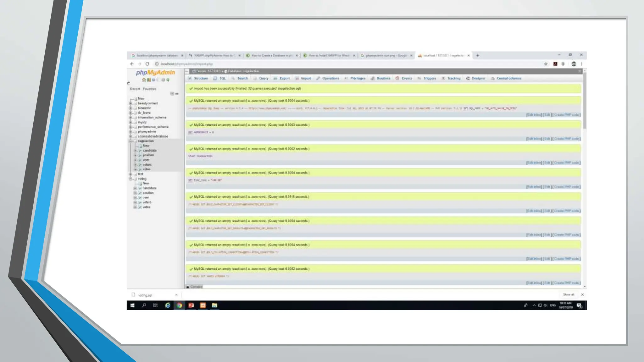Click Chrome icon in the taskbar
This screenshot has height=362, width=644.
click(179, 305)
